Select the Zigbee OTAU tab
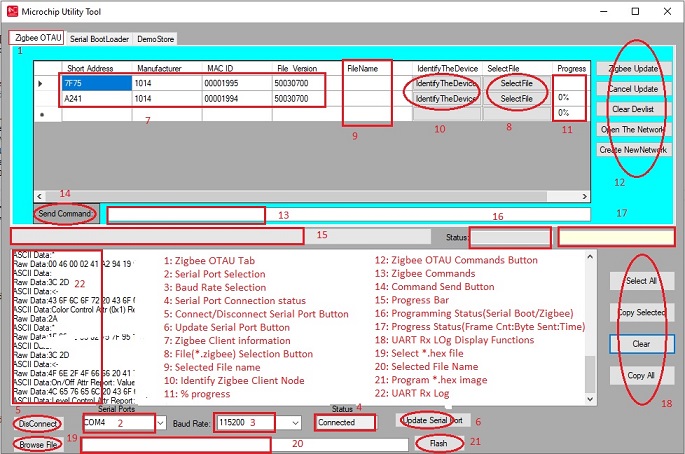 pos(39,38)
